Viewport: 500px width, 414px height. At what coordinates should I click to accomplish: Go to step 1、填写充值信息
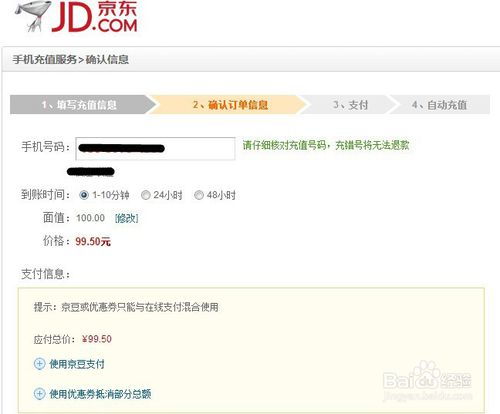coord(80,105)
